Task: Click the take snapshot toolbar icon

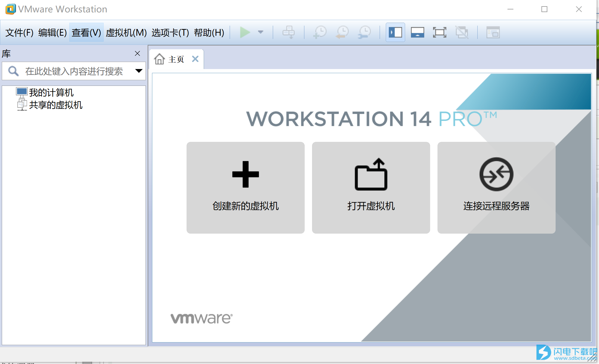Action: [320, 32]
